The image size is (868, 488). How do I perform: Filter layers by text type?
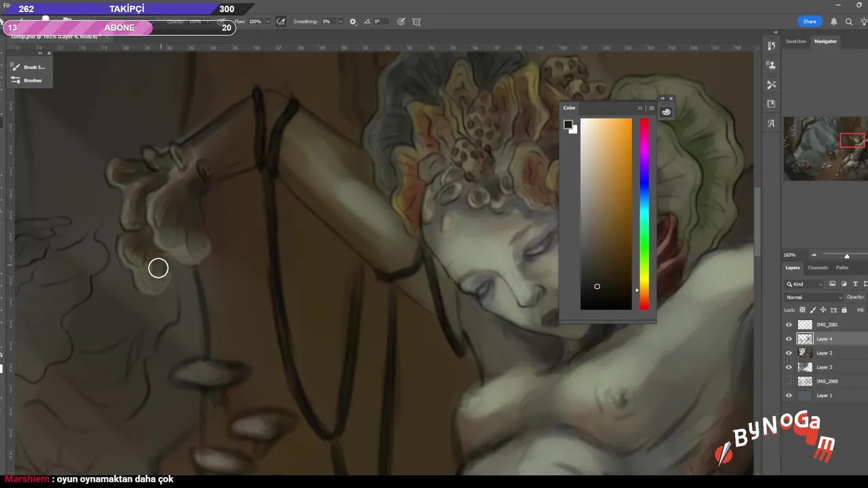click(855, 284)
